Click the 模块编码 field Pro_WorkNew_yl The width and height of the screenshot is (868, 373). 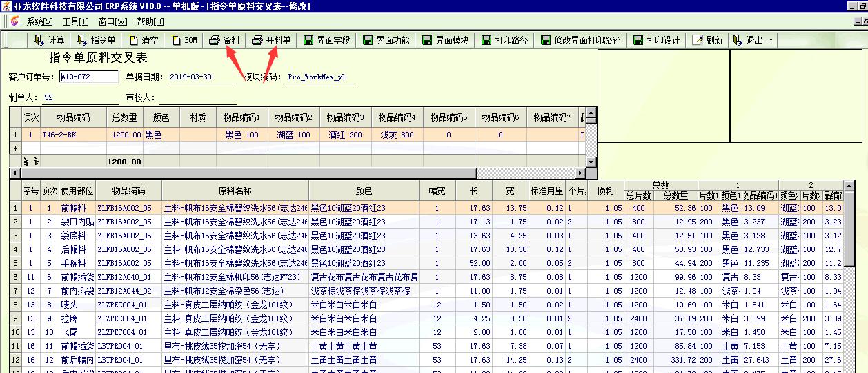click(320, 77)
